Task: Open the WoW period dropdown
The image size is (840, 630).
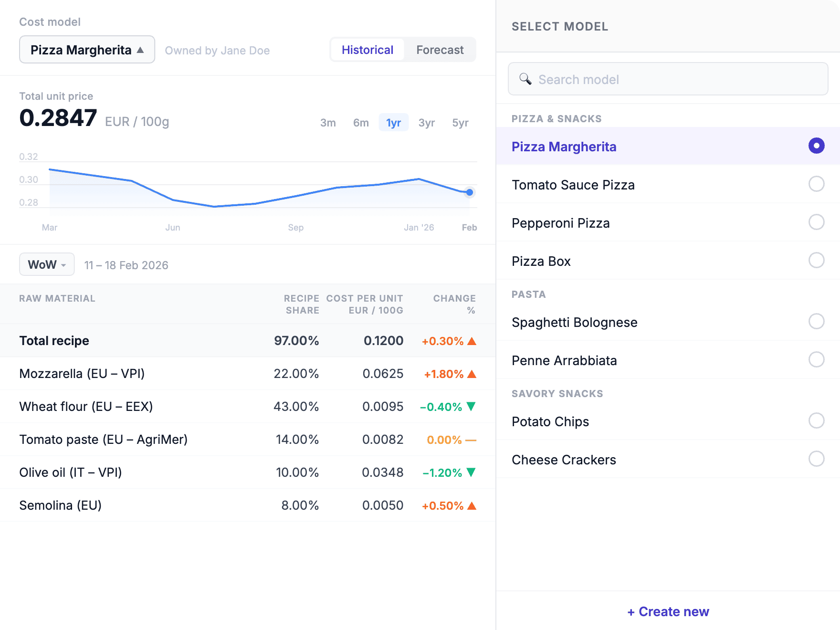Action: pos(47,264)
